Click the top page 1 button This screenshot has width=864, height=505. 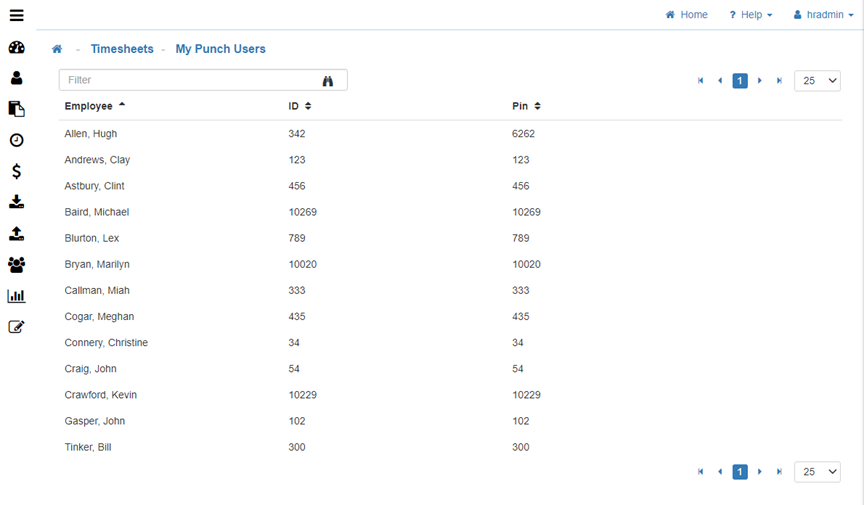click(x=740, y=81)
